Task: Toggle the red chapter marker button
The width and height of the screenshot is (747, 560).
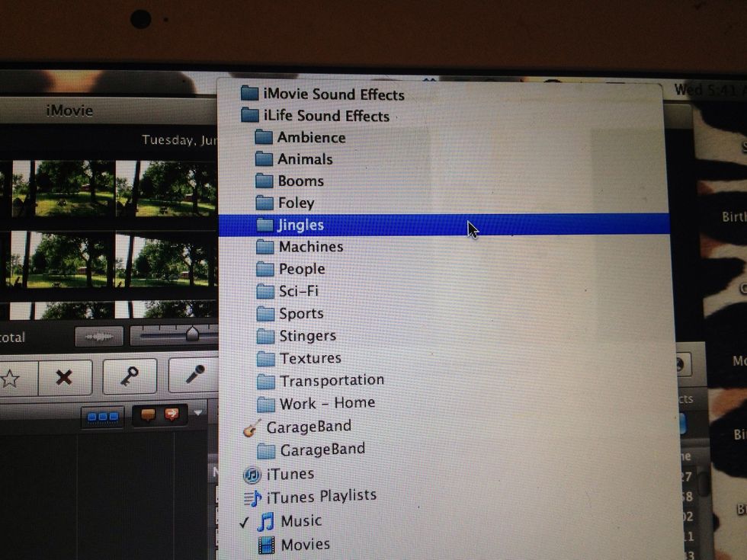Action: tap(172, 414)
